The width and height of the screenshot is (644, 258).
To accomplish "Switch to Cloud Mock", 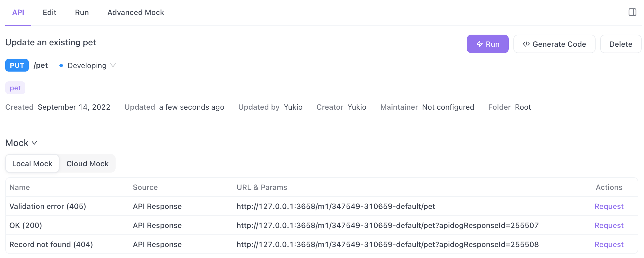I will 87,164.
